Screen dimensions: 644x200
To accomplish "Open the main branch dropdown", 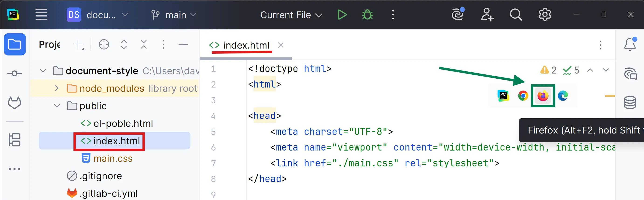I will point(173,15).
